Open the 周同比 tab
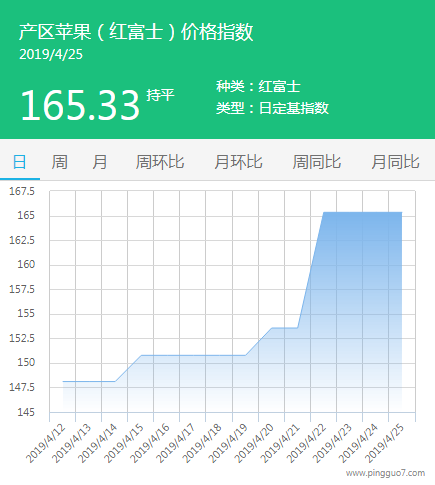The height and width of the screenshot is (485, 435). [x=317, y=162]
